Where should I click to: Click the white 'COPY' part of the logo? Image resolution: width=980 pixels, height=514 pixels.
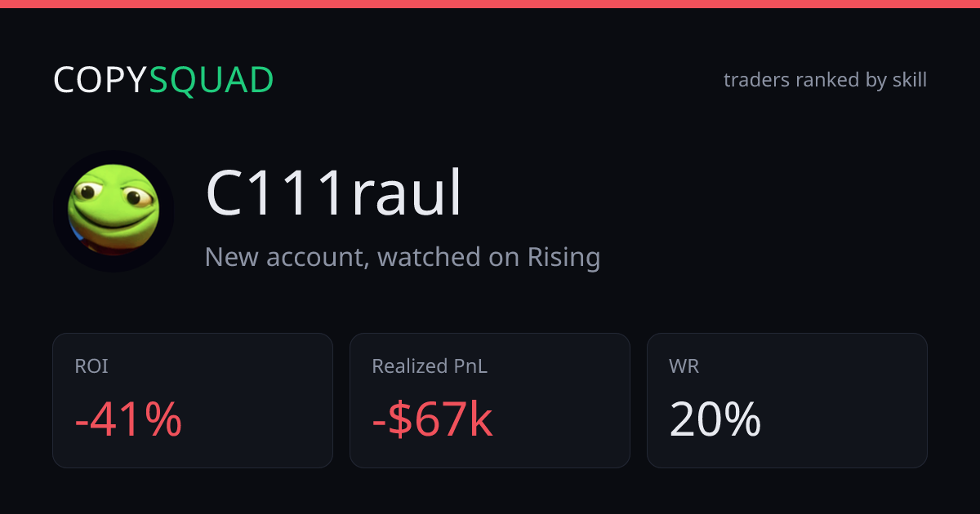click(100, 80)
